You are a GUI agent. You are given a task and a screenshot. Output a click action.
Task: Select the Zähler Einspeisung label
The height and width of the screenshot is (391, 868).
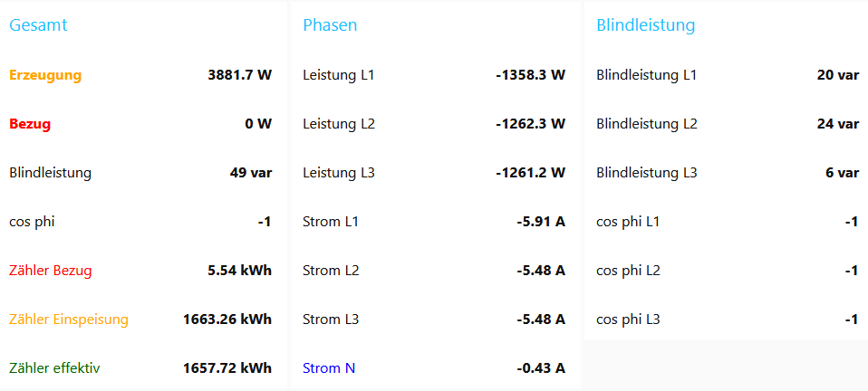(x=69, y=319)
